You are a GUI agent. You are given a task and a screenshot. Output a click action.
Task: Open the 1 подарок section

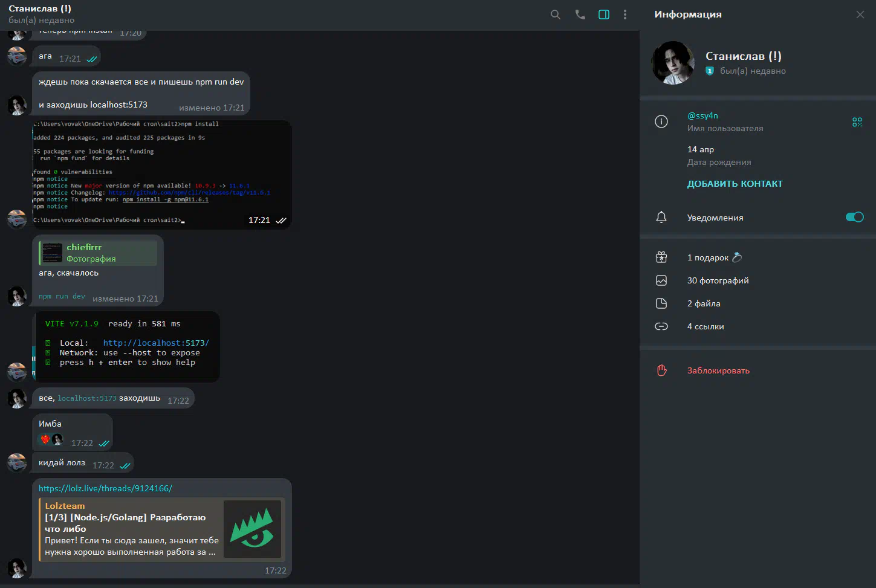[x=707, y=257]
